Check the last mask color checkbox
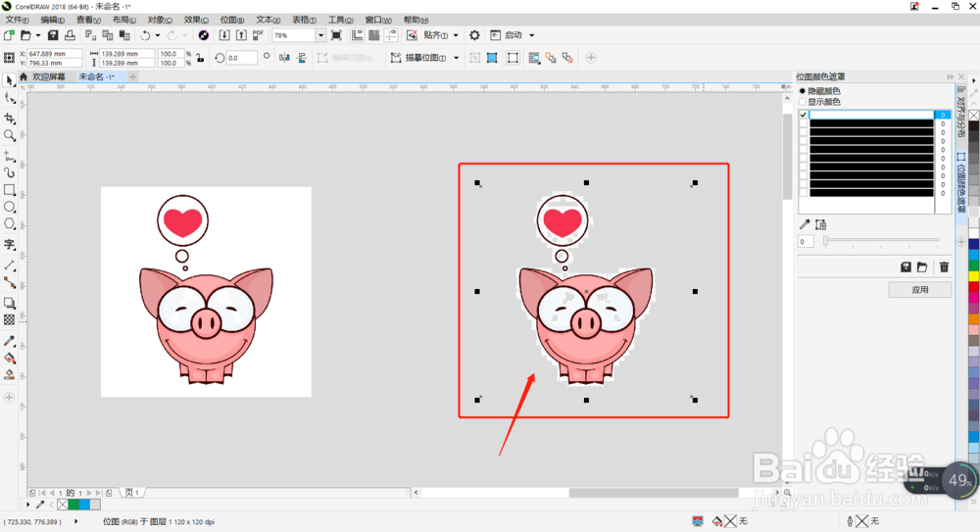This screenshot has width=980, height=532. point(804,193)
